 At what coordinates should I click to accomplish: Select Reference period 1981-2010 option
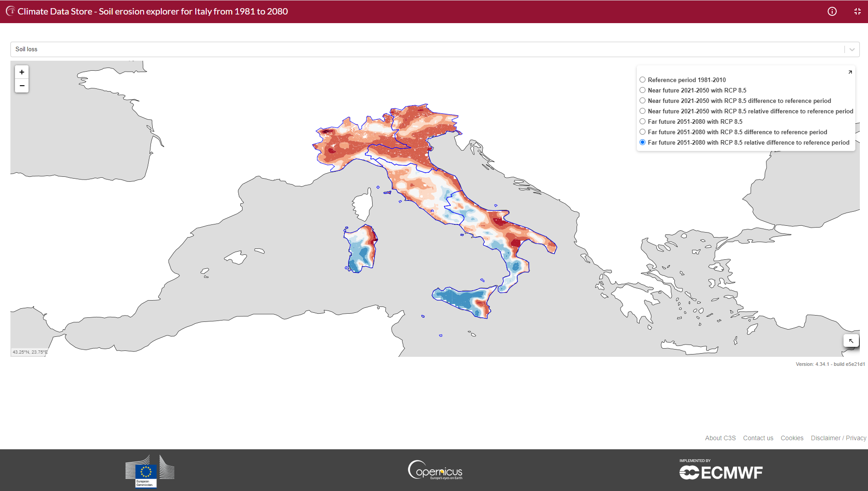pos(642,80)
